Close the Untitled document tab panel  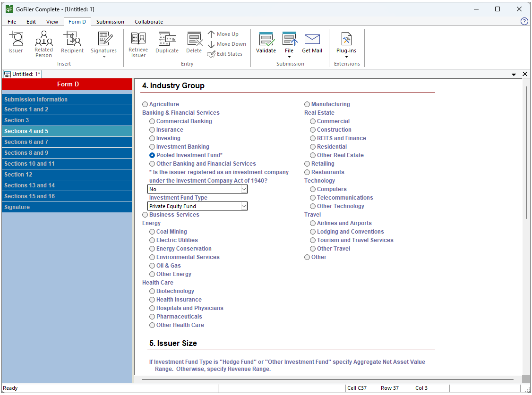coord(525,74)
